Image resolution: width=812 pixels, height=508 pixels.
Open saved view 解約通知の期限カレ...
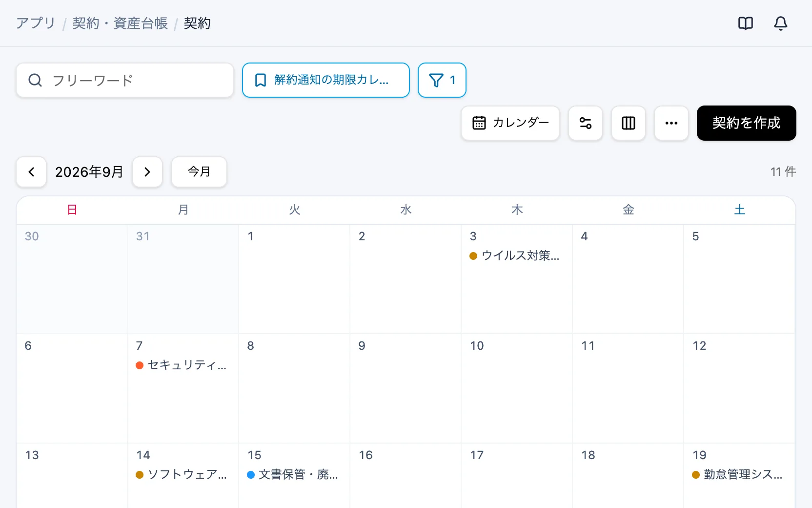tap(326, 80)
